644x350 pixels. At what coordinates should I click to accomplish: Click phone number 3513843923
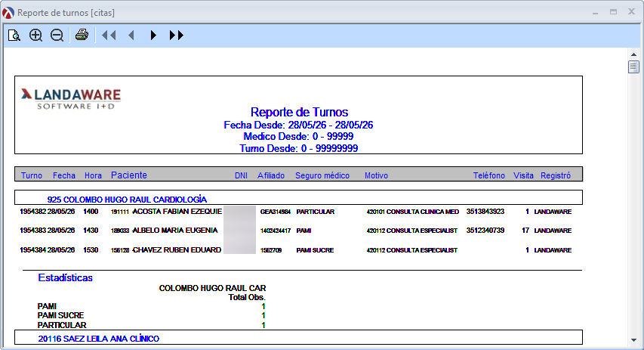click(x=485, y=212)
